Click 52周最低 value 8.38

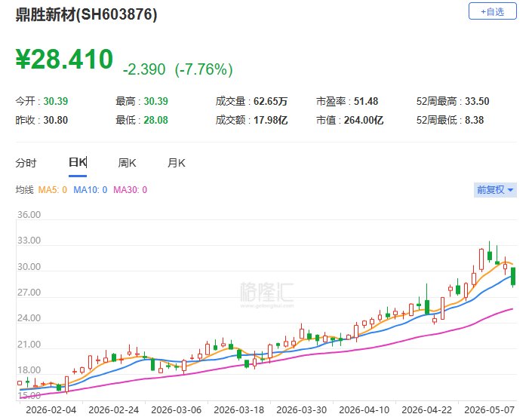[475, 121]
